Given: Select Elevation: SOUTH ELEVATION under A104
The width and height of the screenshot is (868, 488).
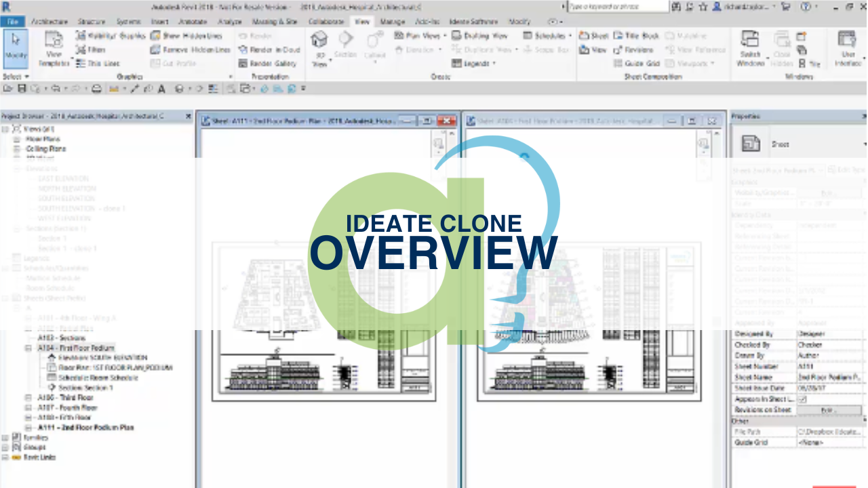Looking at the screenshot, I should click(x=102, y=357).
